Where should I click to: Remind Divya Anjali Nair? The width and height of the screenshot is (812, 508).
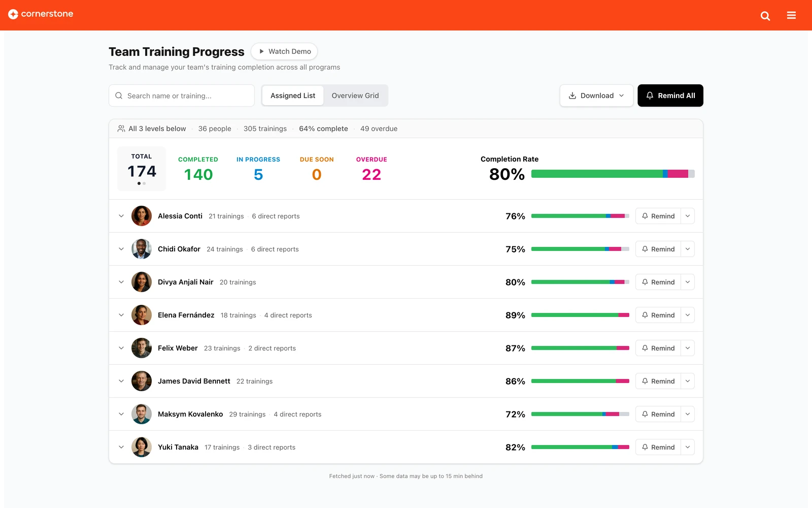658,282
